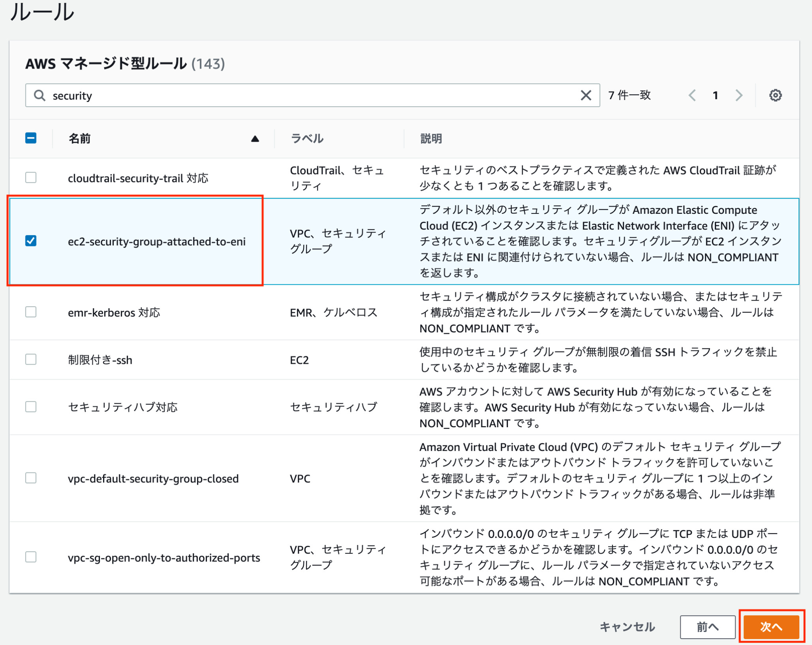Sort rules by clicking the 名前 column arrow
This screenshot has height=645, width=812.
click(x=255, y=139)
